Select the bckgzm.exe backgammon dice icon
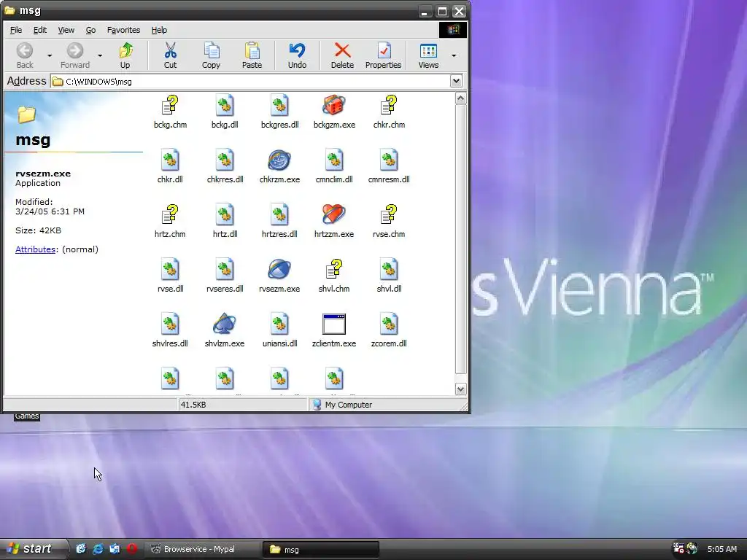 tap(334, 105)
